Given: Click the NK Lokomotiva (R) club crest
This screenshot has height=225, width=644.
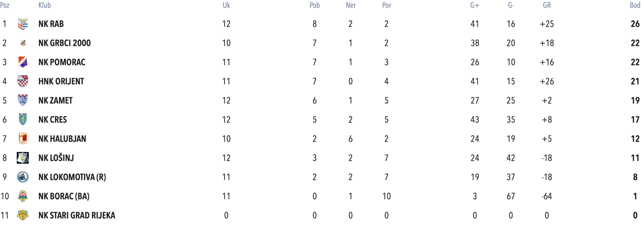Looking at the screenshot, I should pos(23,177).
